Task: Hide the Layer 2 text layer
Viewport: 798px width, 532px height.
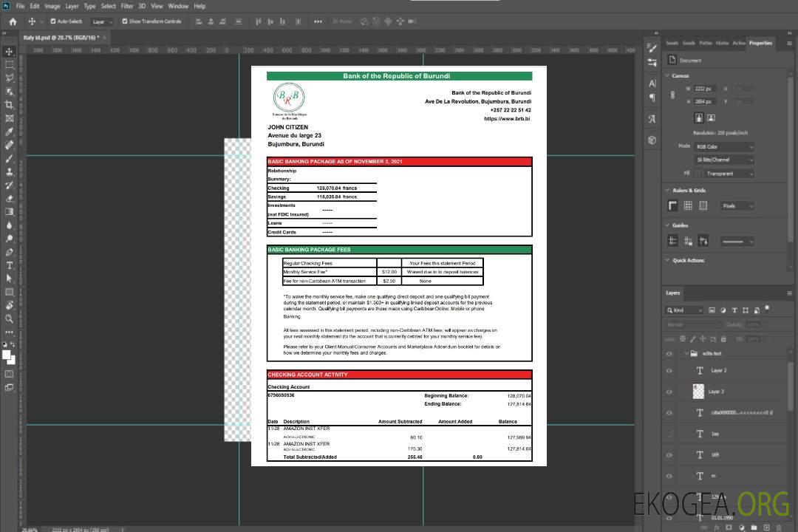Action: pos(669,371)
